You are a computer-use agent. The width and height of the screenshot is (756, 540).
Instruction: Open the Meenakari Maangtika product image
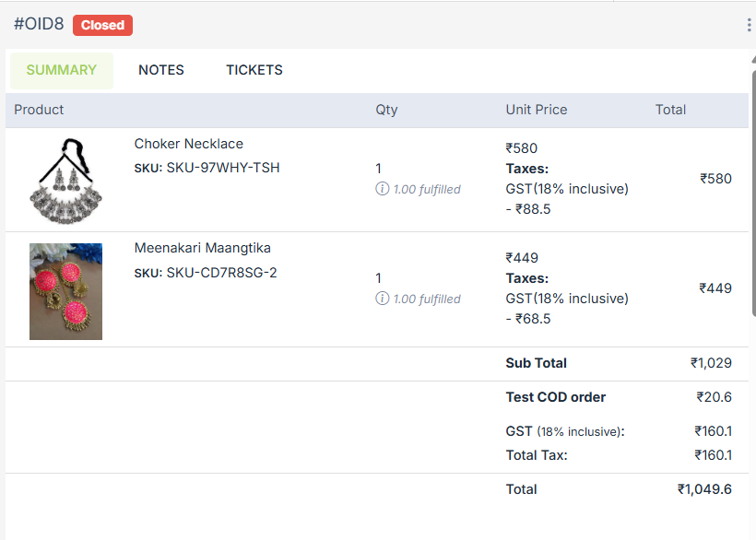coord(65,291)
